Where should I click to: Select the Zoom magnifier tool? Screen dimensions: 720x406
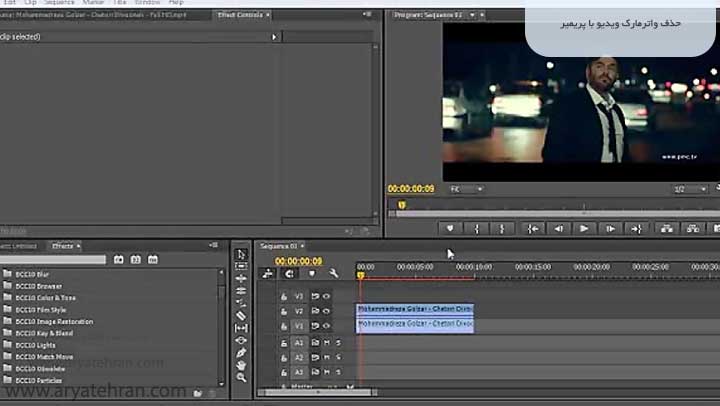(241, 378)
